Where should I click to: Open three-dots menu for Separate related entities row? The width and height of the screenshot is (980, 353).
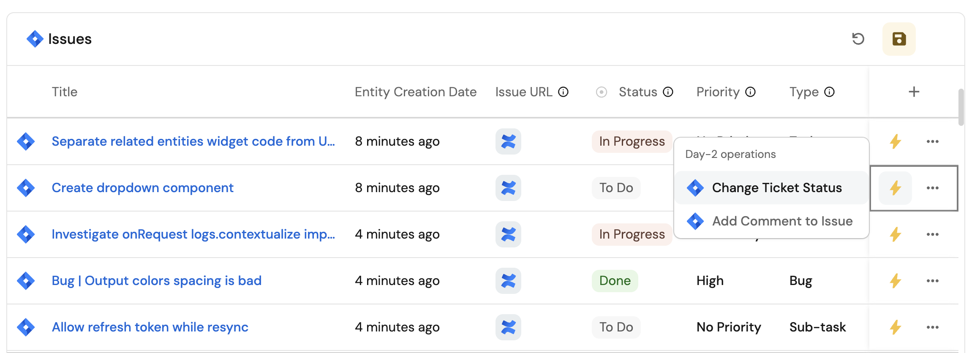932,141
